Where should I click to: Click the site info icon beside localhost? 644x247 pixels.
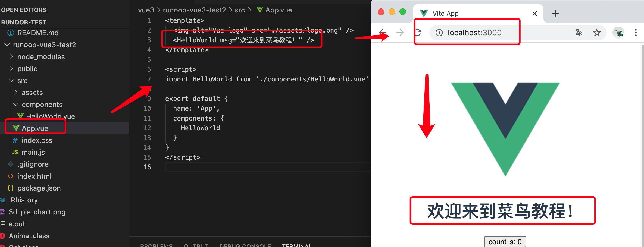[x=439, y=33]
